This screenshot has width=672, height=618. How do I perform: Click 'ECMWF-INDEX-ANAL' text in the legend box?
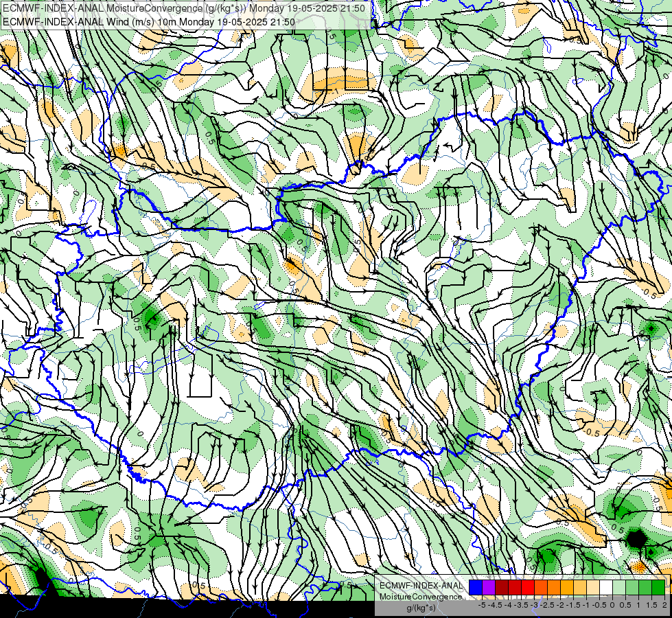[421, 586]
